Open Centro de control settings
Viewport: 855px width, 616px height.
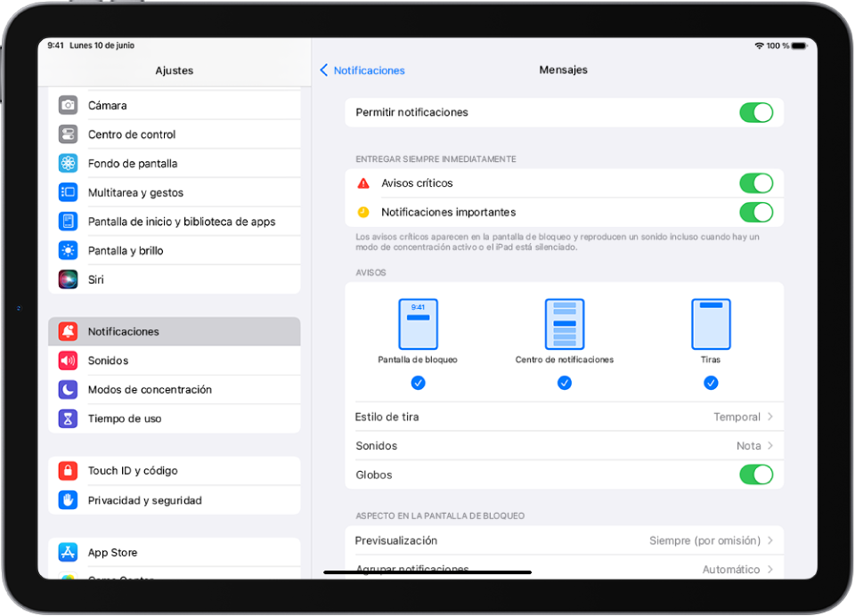(175, 134)
